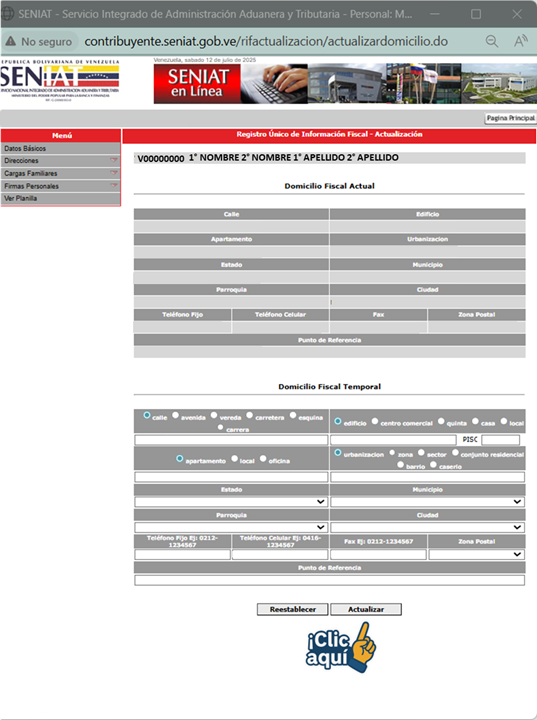Viewport: 537px width, 720px height.
Task: Select the 'urbanizacion' radio button
Action: tap(338, 453)
